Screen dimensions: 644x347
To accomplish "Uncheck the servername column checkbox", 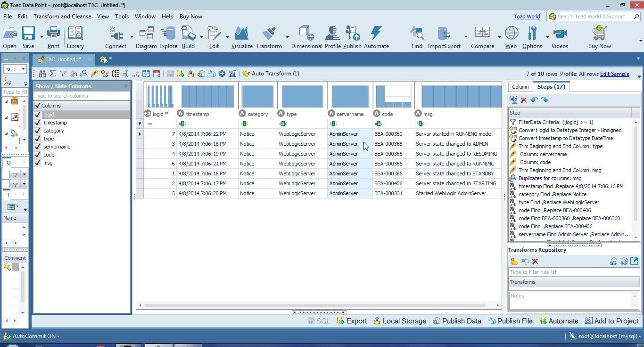I will (38, 147).
